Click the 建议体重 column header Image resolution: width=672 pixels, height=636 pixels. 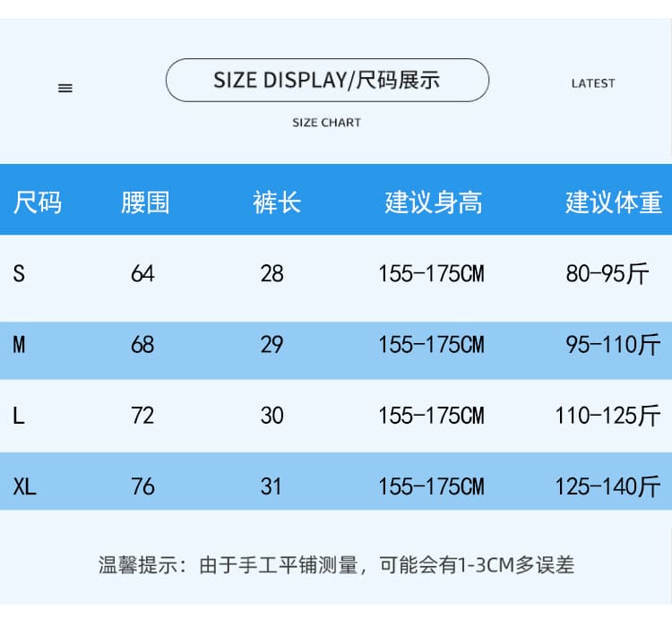[614, 202]
